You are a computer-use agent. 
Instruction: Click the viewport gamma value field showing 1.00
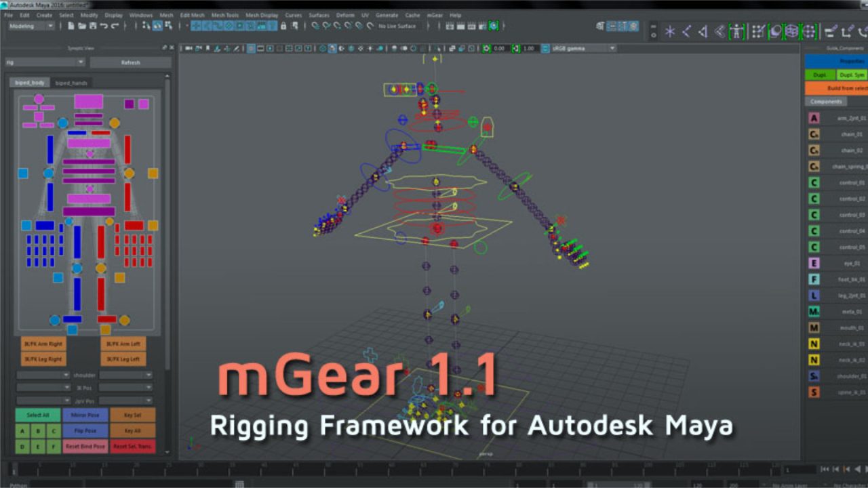(x=530, y=49)
